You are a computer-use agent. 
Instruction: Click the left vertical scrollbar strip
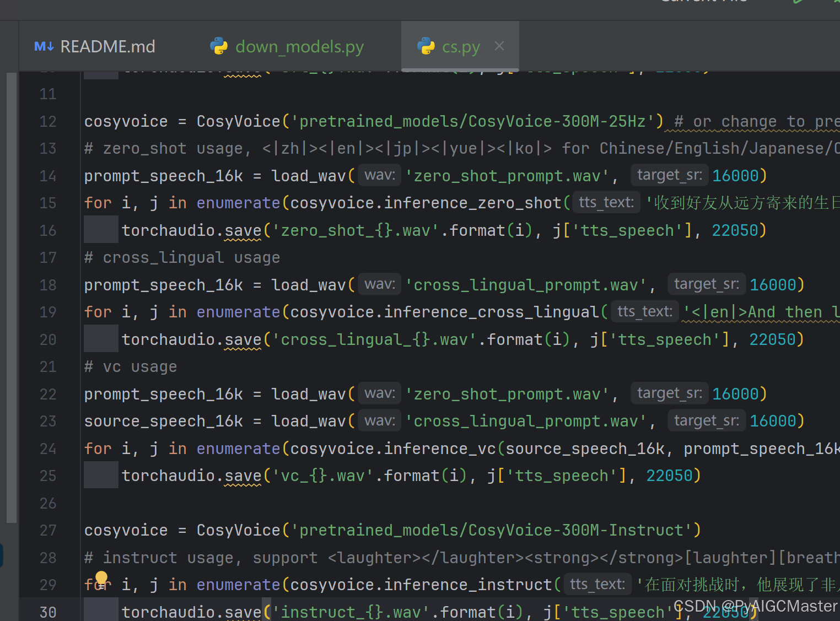click(x=11, y=298)
